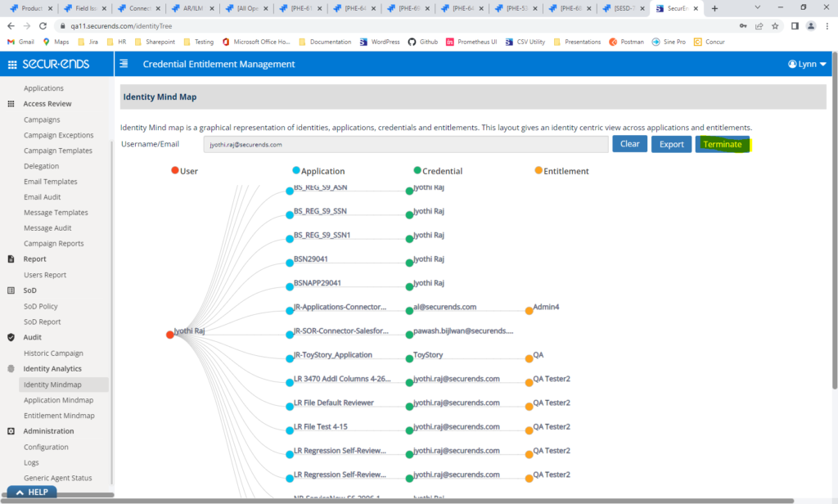Click the green jyothi.raj credential node for LR File Test
838x504 pixels.
point(409,431)
